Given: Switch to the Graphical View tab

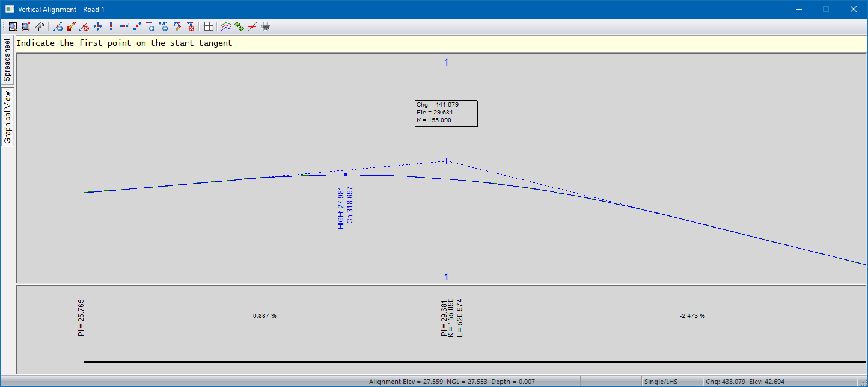Looking at the screenshot, I should pyautogui.click(x=7, y=117).
